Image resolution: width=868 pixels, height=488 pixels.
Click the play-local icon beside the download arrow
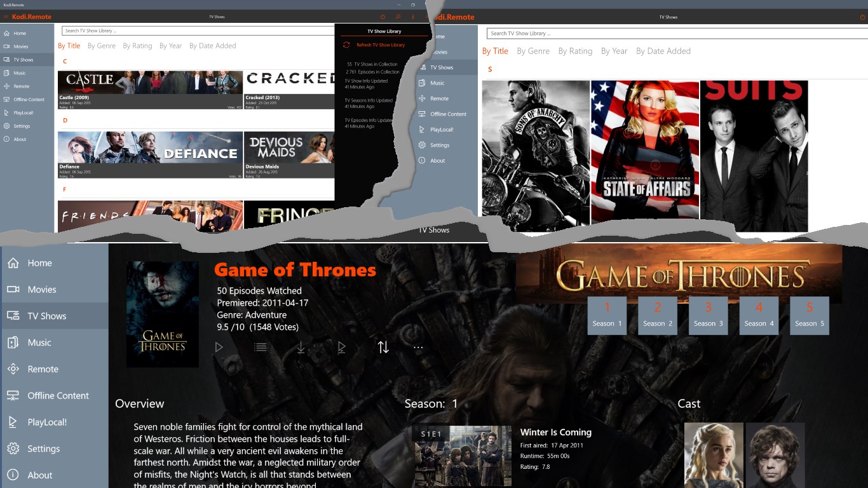[342, 347]
